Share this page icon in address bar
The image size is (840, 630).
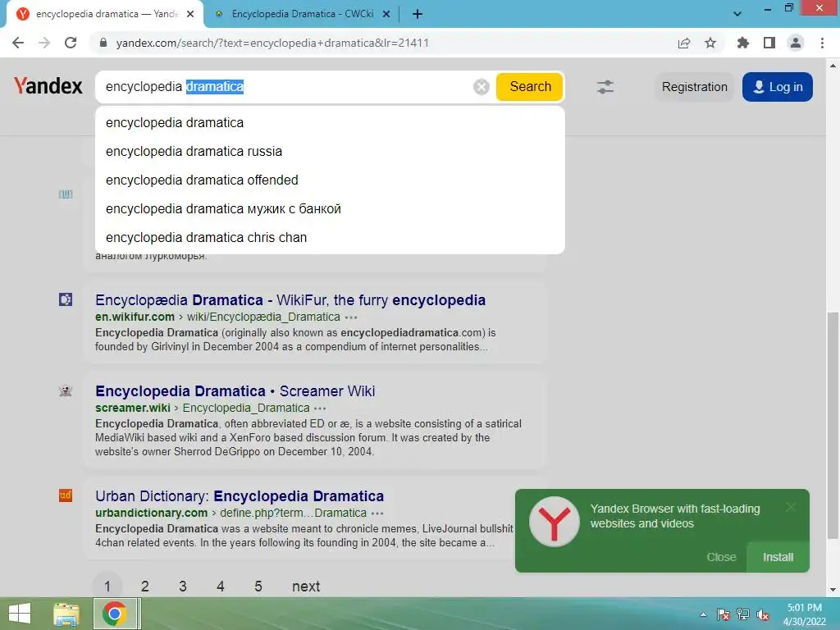click(x=684, y=43)
